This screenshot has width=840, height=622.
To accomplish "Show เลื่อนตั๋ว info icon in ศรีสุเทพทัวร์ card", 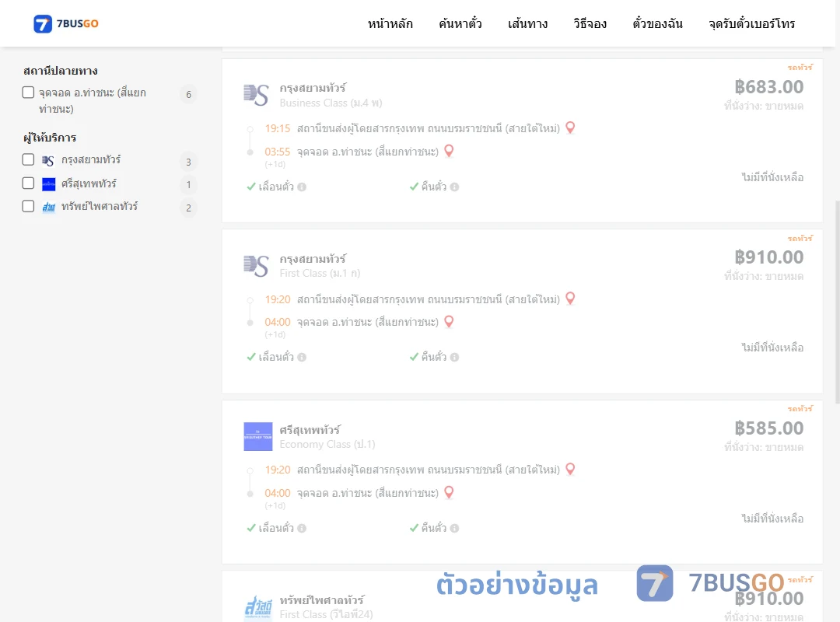I will pyautogui.click(x=302, y=528).
